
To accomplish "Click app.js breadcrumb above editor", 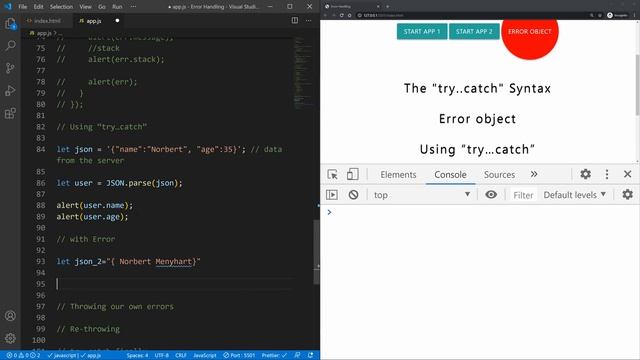I will [44, 33].
